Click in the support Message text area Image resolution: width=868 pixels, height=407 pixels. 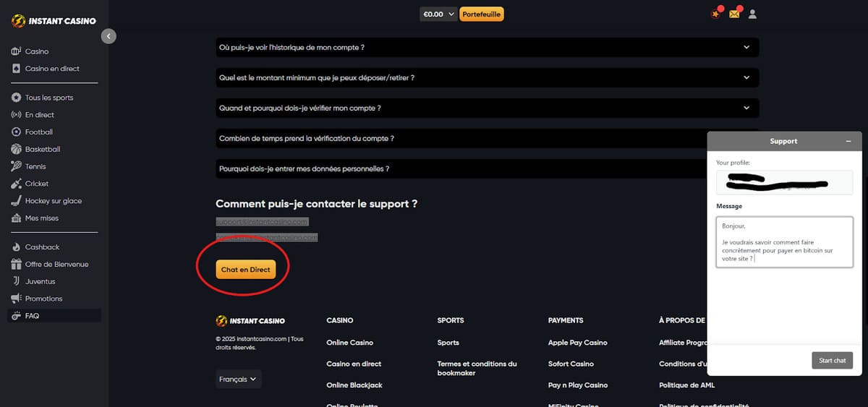click(x=785, y=242)
